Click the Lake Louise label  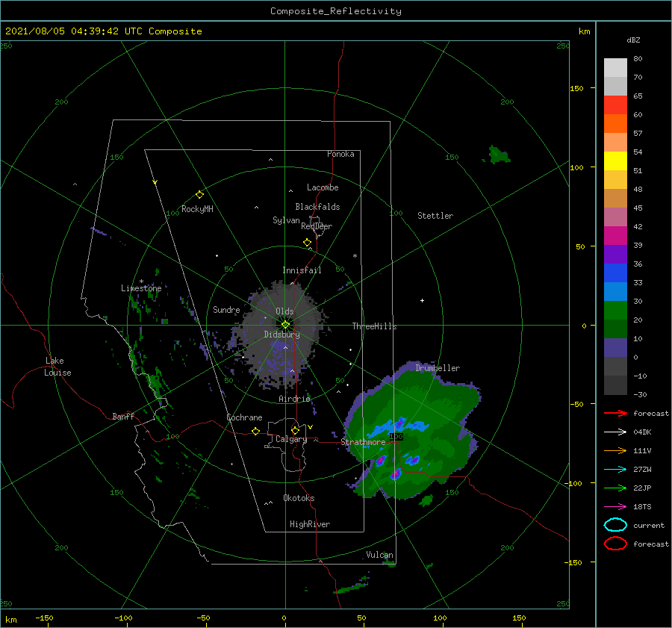(x=57, y=367)
